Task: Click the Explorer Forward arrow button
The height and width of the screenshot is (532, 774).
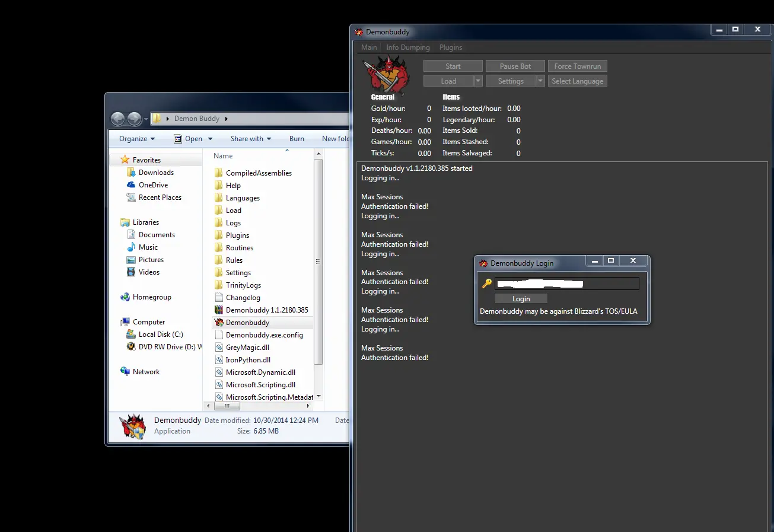Action: click(134, 119)
